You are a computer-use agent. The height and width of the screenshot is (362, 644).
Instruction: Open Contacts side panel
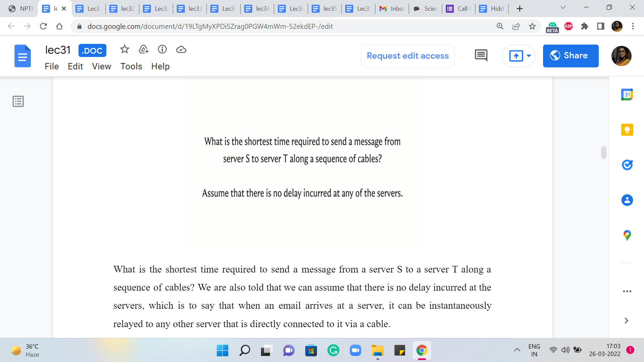click(627, 200)
